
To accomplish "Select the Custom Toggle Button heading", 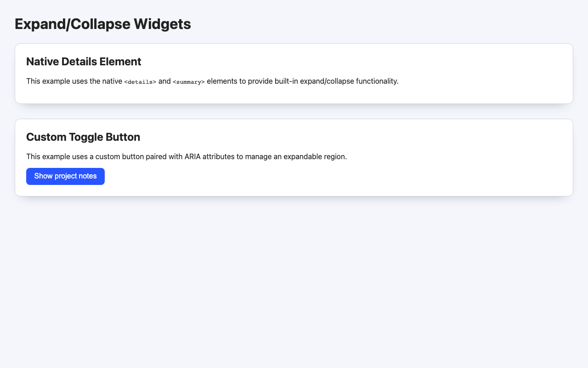I will (x=83, y=137).
